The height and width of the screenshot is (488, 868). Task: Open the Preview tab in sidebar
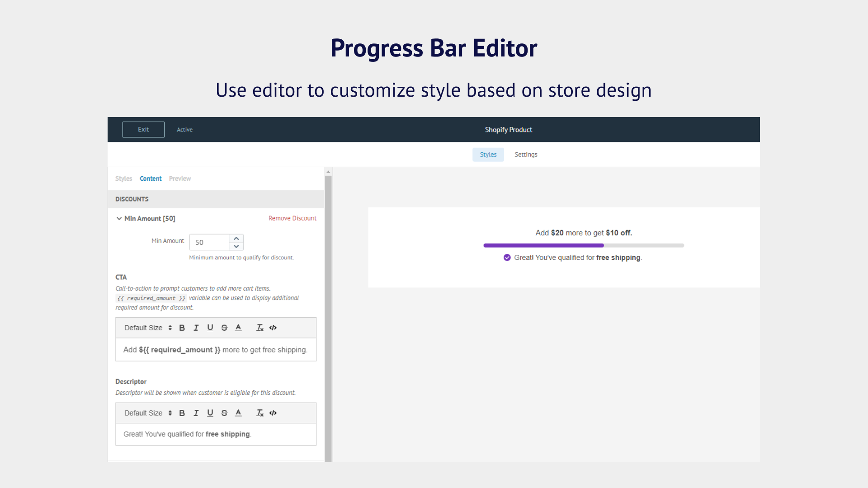[x=180, y=178]
